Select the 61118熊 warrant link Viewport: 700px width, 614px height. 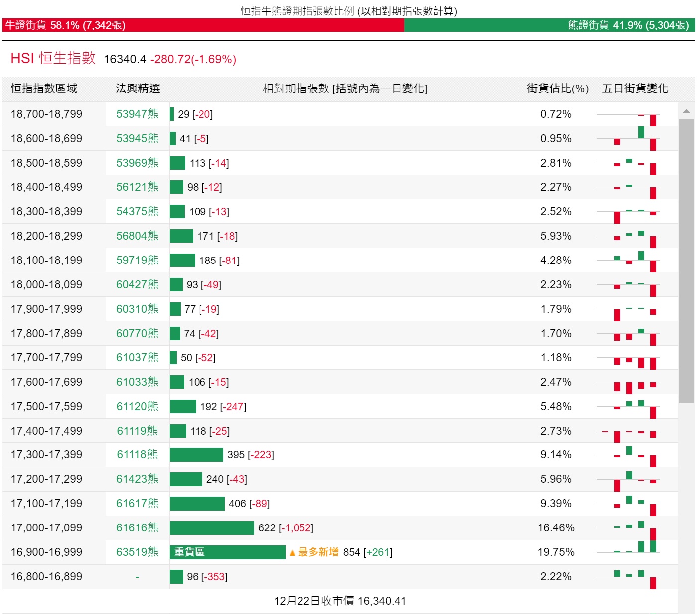point(137,454)
